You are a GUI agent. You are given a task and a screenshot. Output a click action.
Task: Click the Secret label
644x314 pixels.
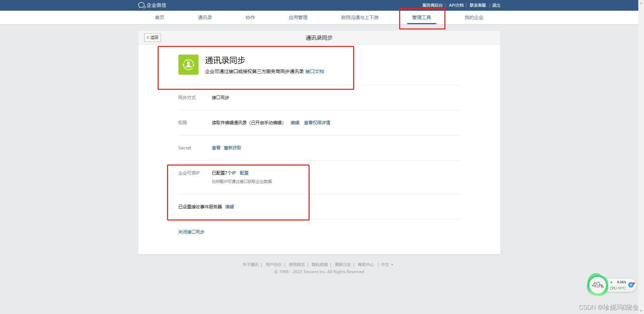pyautogui.click(x=184, y=148)
